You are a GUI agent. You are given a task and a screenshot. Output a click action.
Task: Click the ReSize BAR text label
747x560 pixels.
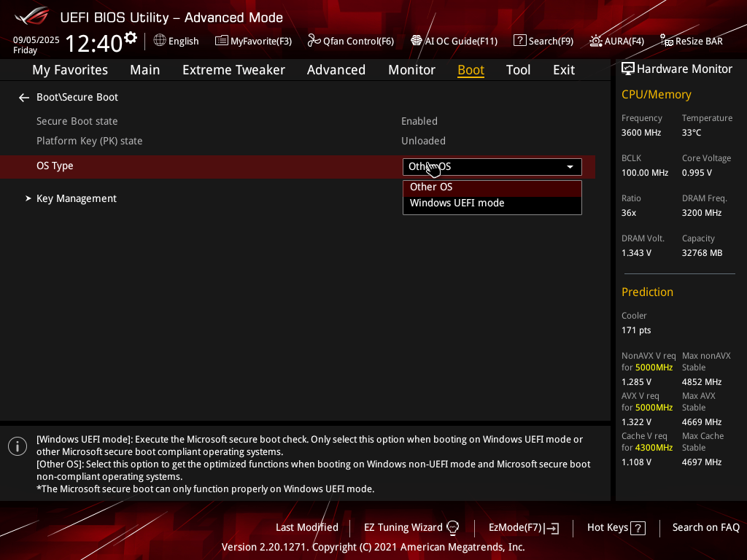coord(699,42)
